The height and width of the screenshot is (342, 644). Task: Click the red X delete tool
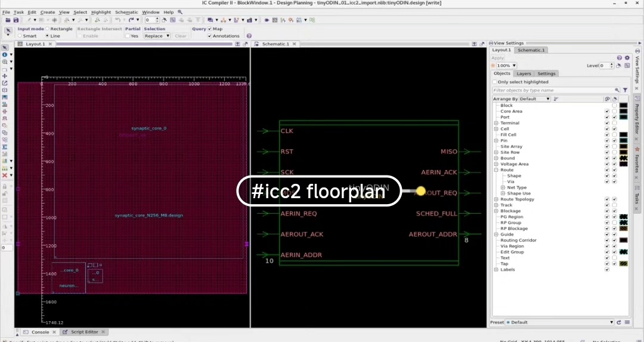click(5, 175)
